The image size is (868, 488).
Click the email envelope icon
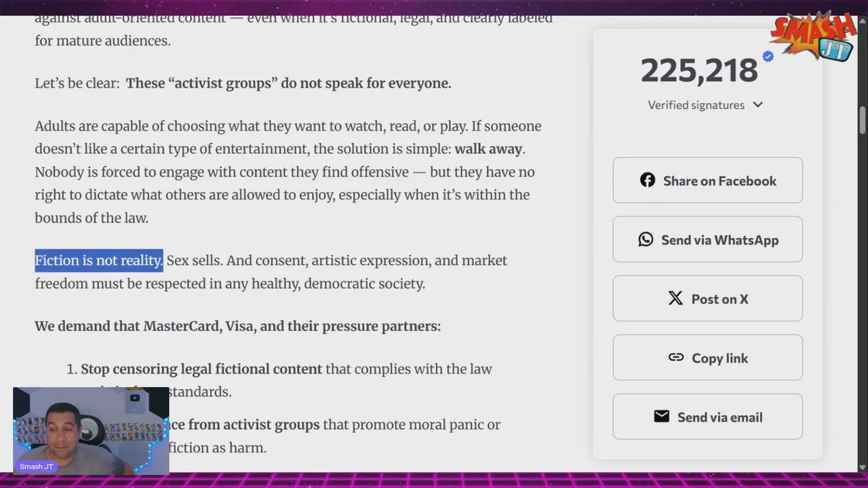click(661, 416)
